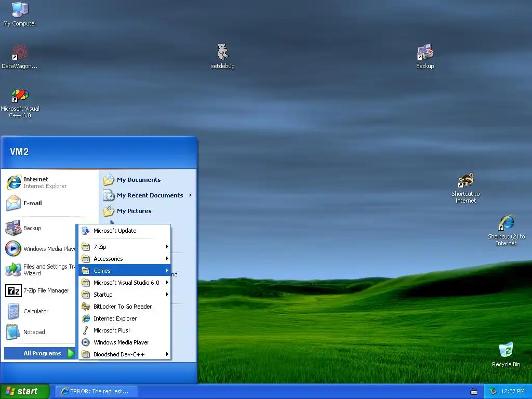532x399 pixels.
Task: Click the Notepad label text
Action: click(34, 332)
